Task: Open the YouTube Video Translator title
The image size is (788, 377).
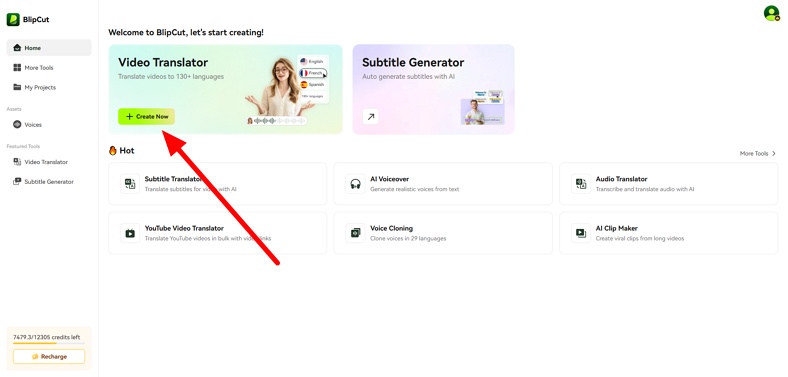Action: click(184, 228)
